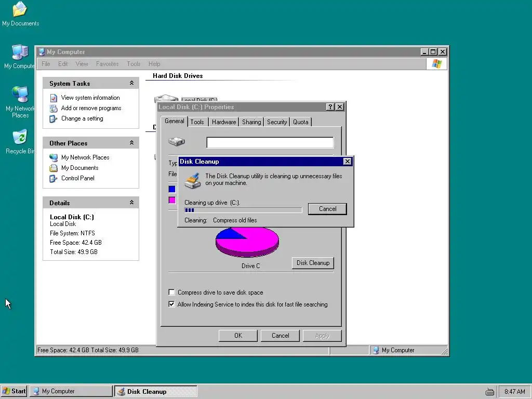
Task: Click the Apply button in Properties
Action: [322, 336]
